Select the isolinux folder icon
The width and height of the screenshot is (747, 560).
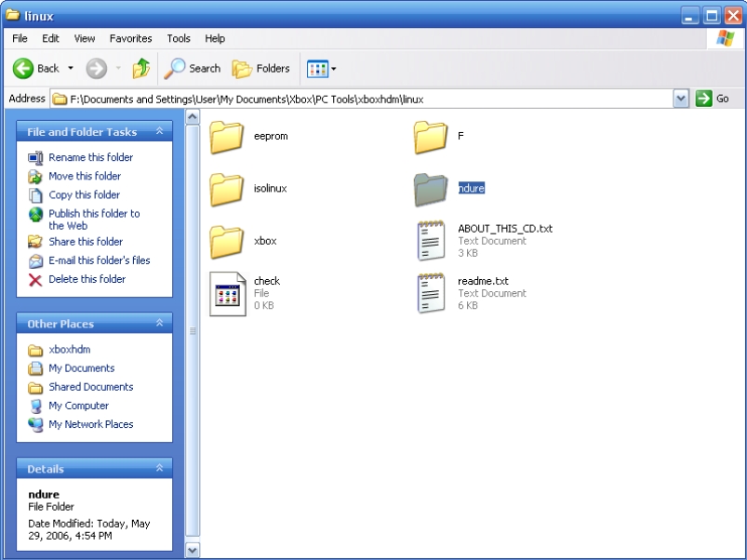(x=227, y=189)
